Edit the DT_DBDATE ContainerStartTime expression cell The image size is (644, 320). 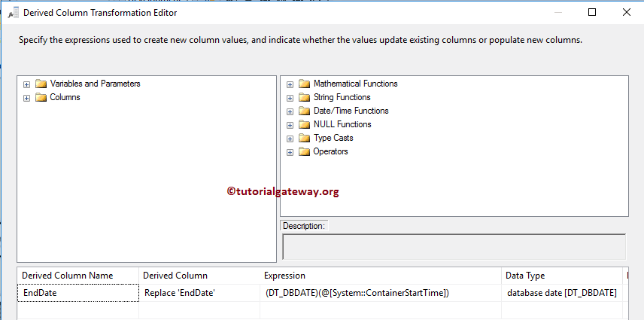[x=380, y=294]
